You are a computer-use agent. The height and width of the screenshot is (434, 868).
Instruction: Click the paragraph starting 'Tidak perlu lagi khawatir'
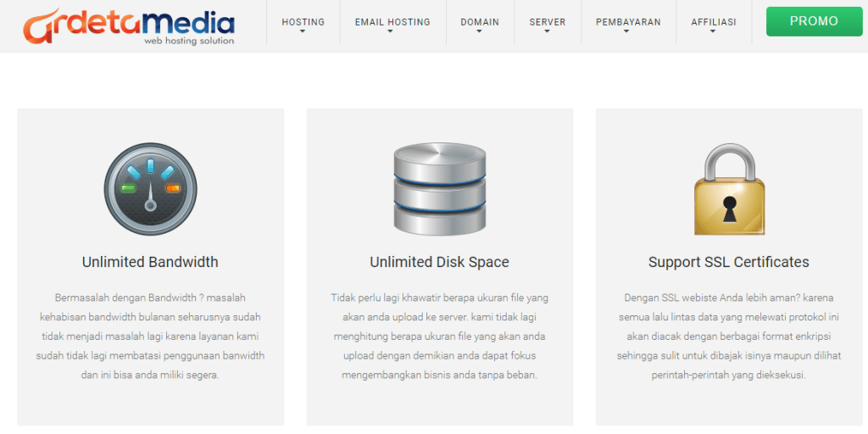tap(440, 337)
